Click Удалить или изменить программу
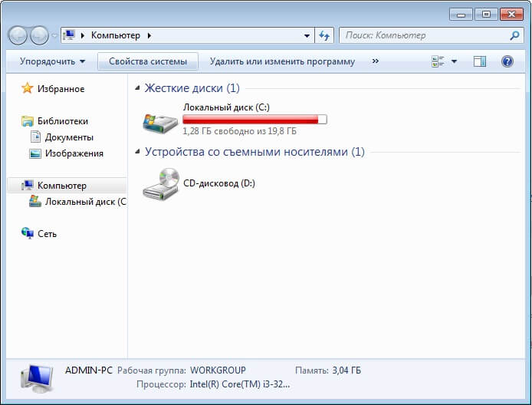Screen dimensions: 532x405 [282, 61]
